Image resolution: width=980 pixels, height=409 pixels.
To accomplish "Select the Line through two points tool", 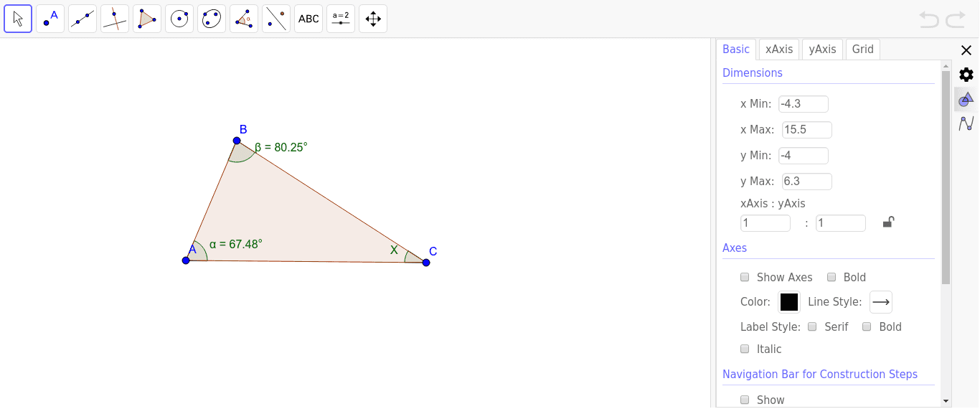I will tap(83, 19).
